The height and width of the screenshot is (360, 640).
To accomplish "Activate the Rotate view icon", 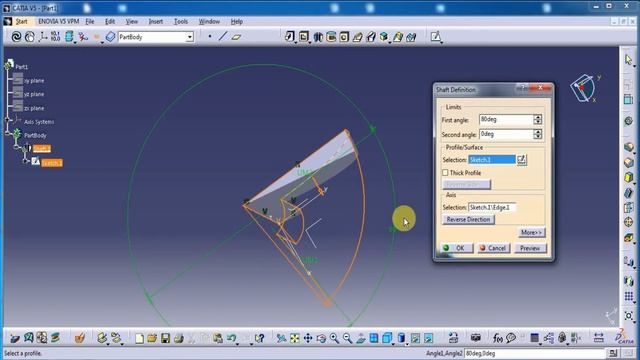I will pos(321,338).
